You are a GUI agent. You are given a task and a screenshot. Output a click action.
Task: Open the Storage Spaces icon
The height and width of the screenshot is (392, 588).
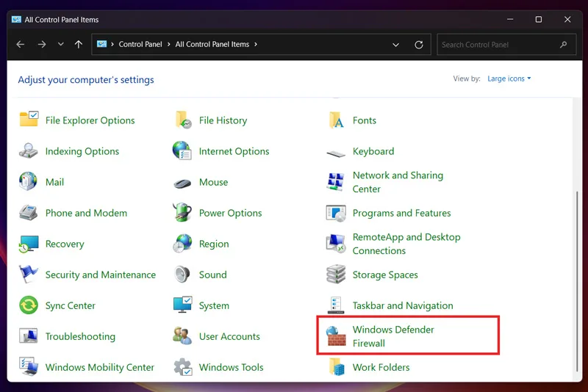(336, 275)
